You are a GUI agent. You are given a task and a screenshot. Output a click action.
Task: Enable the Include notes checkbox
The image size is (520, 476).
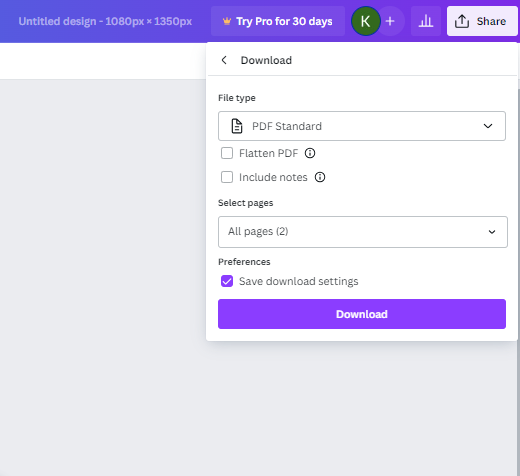[x=227, y=177]
